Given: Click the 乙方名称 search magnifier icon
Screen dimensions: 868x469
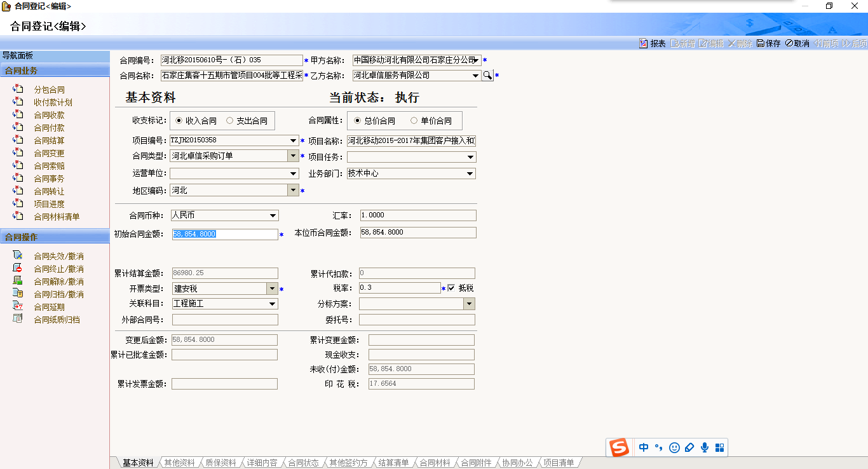Looking at the screenshot, I should [x=487, y=76].
